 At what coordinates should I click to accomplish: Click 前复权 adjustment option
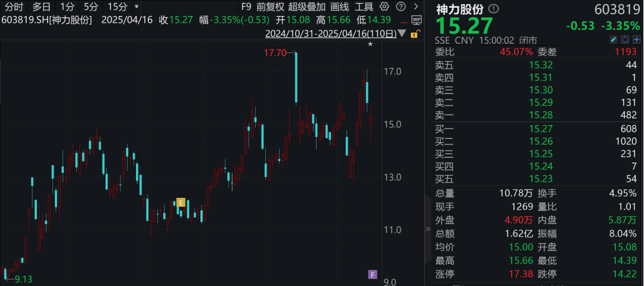(270, 7)
